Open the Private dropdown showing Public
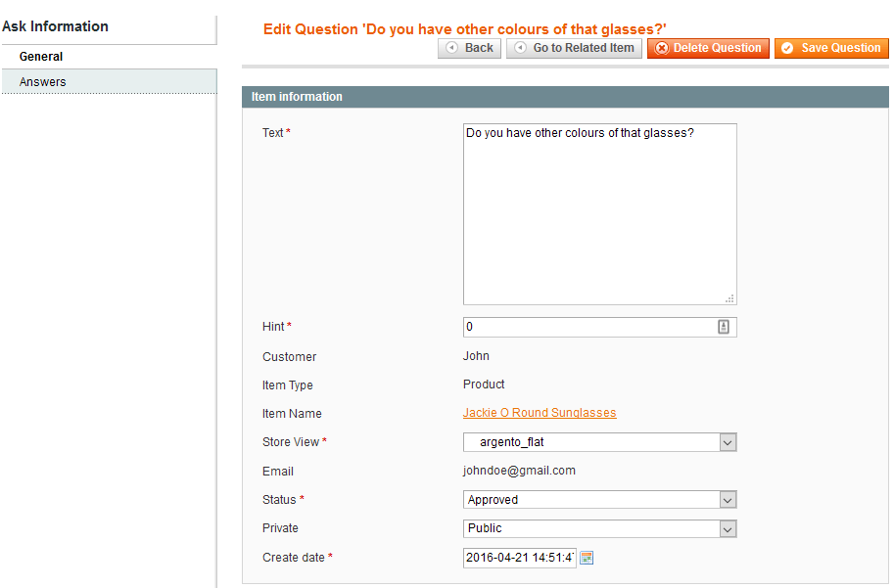Screen dimensions: 893x588 [x=599, y=528]
